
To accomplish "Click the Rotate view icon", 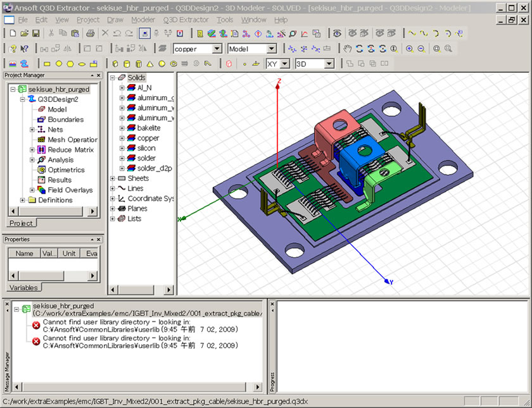I will (359, 49).
